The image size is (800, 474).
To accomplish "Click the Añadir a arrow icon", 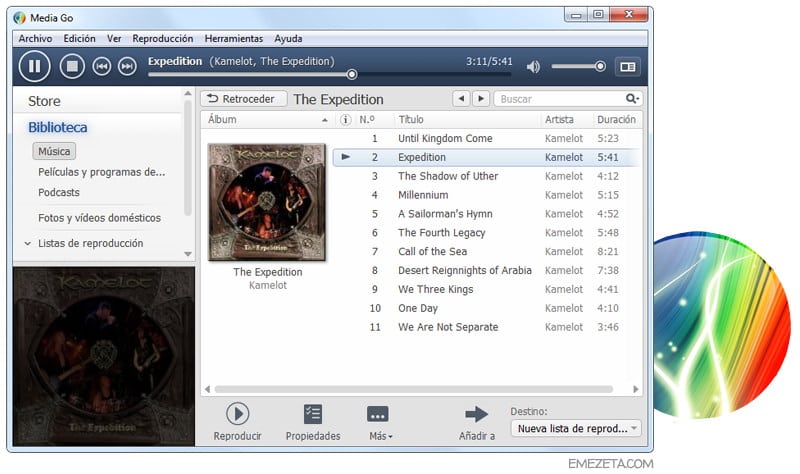I will pos(477,414).
